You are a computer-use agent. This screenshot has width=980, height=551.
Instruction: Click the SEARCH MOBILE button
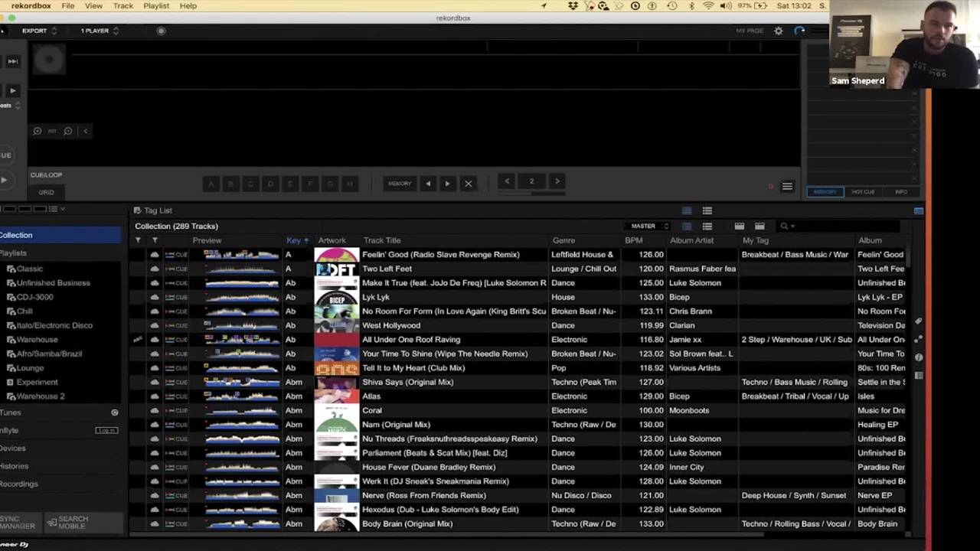click(67, 523)
